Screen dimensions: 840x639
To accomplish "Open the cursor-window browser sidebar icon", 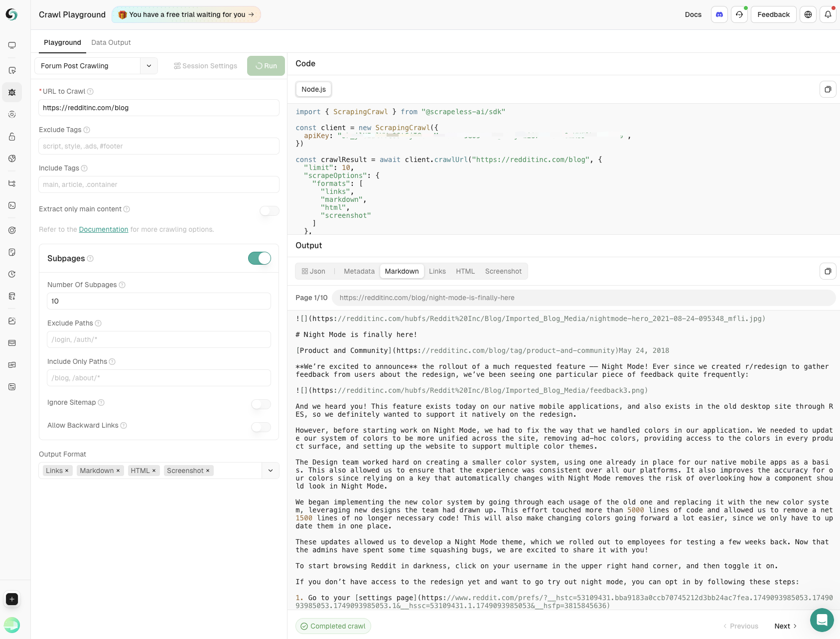I will (12, 70).
